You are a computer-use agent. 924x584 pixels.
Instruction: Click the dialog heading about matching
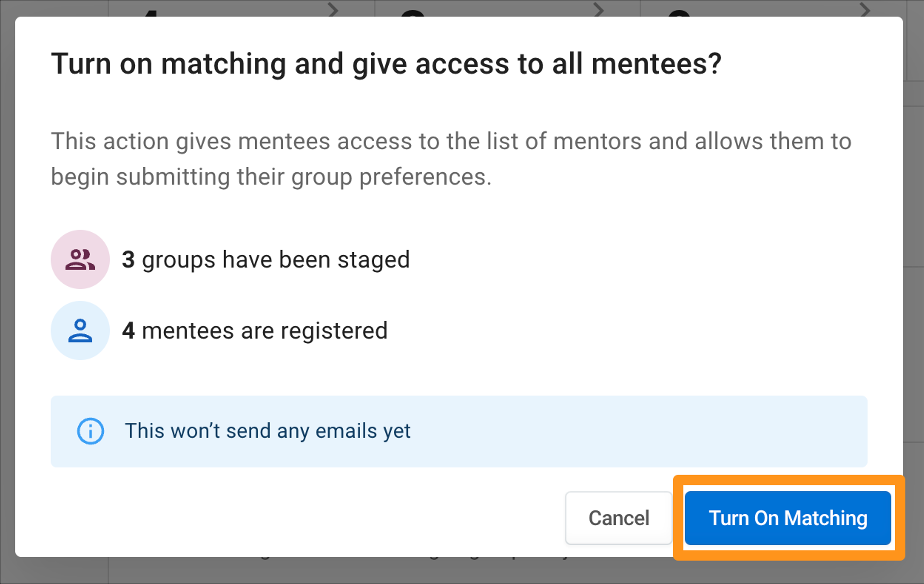point(386,64)
